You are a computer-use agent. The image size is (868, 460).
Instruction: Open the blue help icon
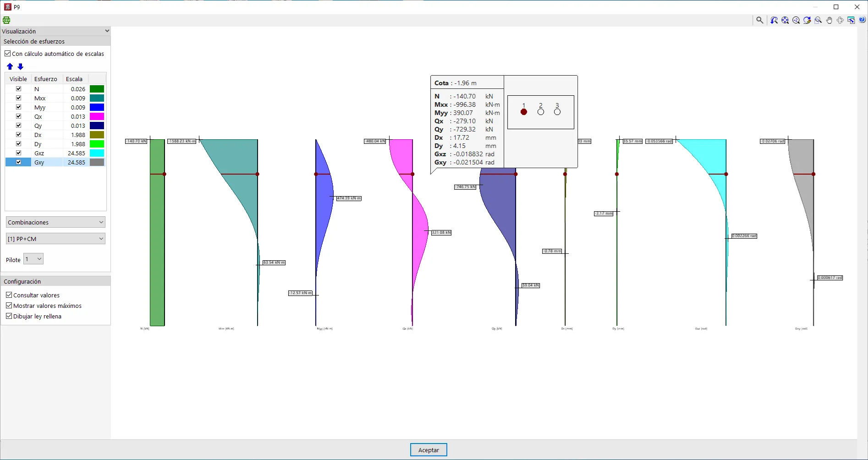coord(862,20)
